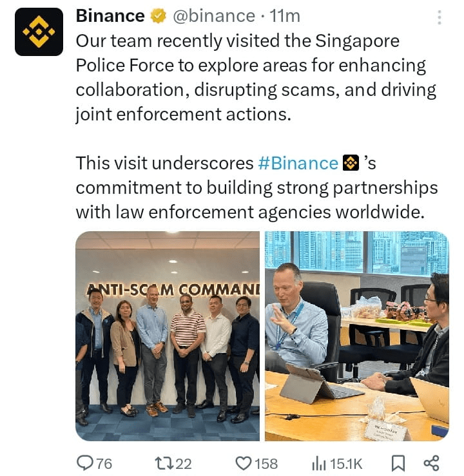The image size is (464, 476).
Task: Click the 11m timestamp
Action: pos(285,16)
